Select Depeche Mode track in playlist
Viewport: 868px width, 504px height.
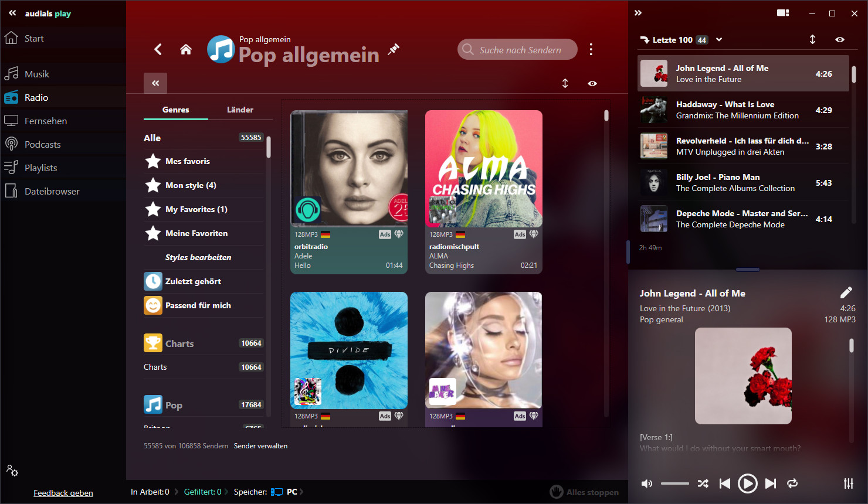pyautogui.click(x=743, y=219)
